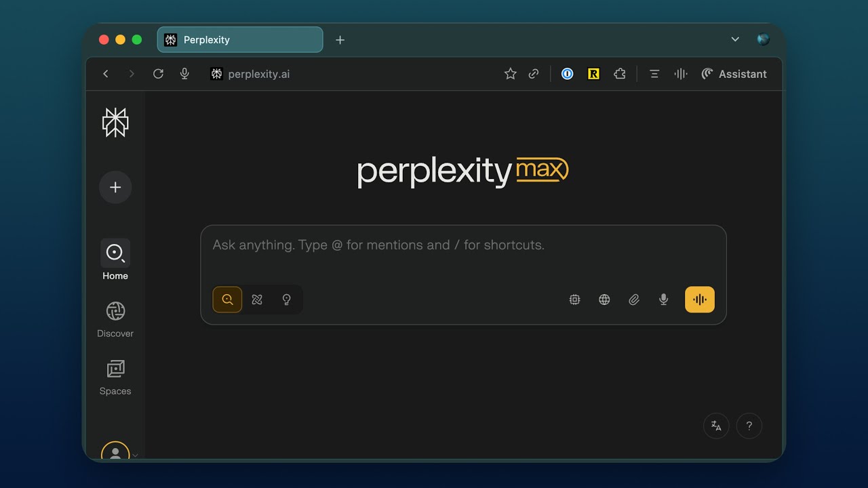This screenshot has width=868, height=488.
Task: Open Home in the sidebar
Action: click(115, 260)
